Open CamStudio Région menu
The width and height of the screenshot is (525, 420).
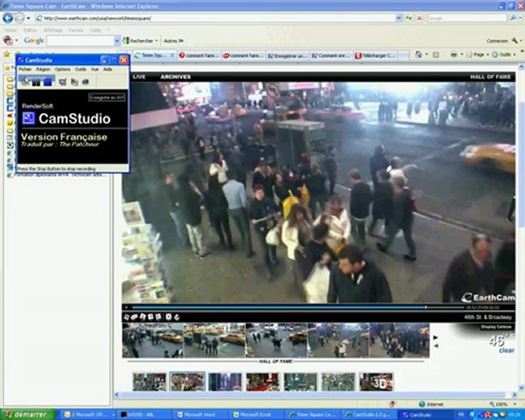[43, 69]
